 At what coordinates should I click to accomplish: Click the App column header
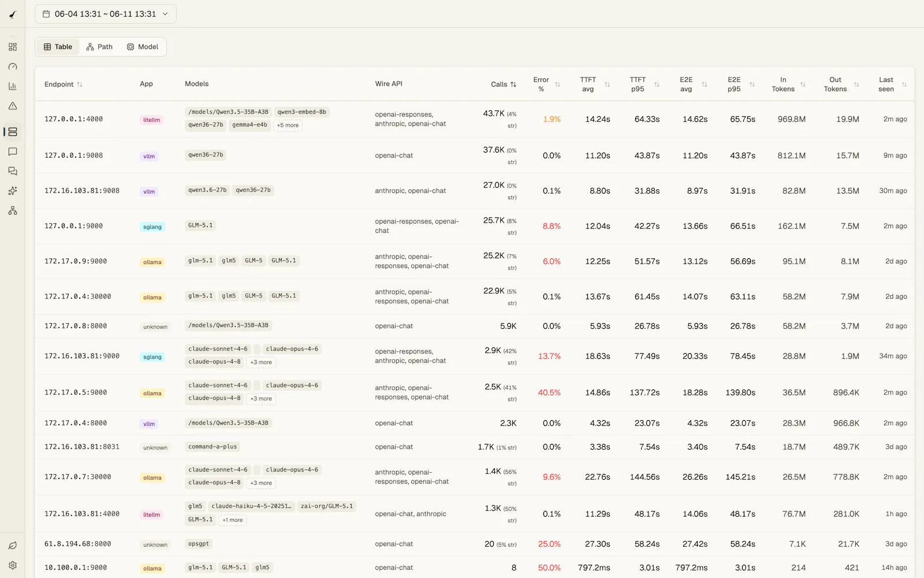pyautogui.click(x=146, y=84)
